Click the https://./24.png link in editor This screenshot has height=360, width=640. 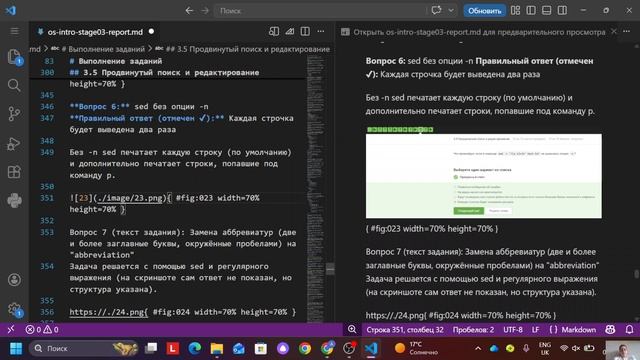coord(108,312)
